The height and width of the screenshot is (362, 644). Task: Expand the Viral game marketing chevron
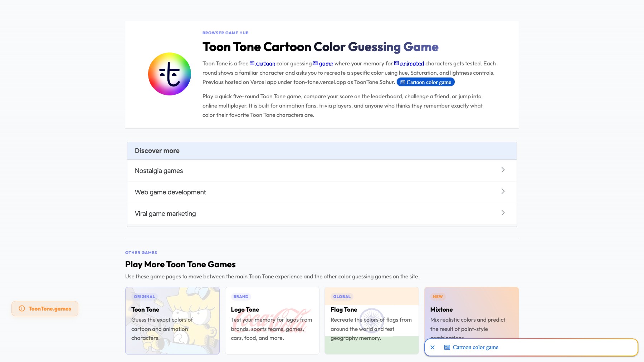pyautogui.click(x=503, y=213)
